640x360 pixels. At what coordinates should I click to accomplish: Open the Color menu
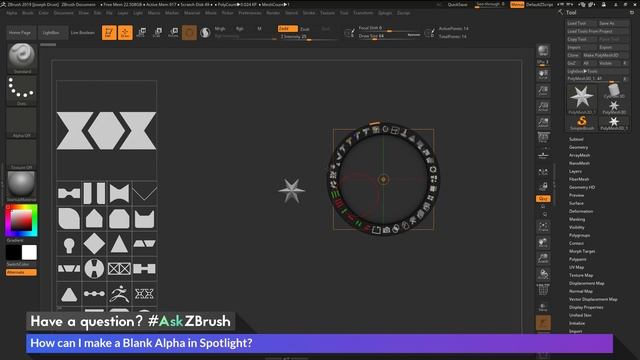tap(44, 13)
